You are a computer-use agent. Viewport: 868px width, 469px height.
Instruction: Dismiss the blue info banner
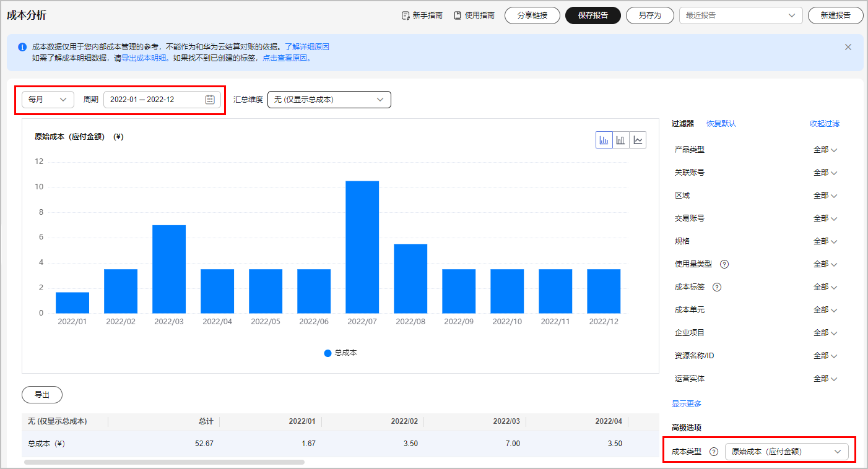tap(848, 47)
